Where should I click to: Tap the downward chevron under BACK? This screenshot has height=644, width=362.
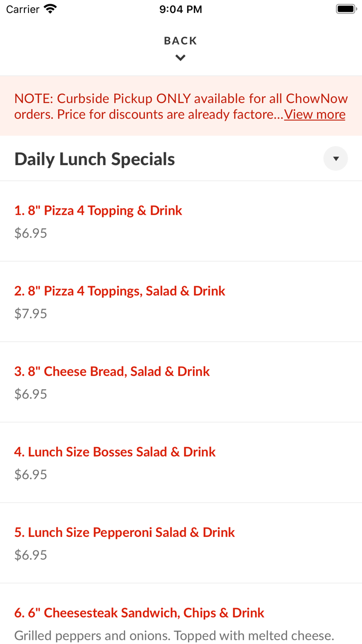[180, 57]
